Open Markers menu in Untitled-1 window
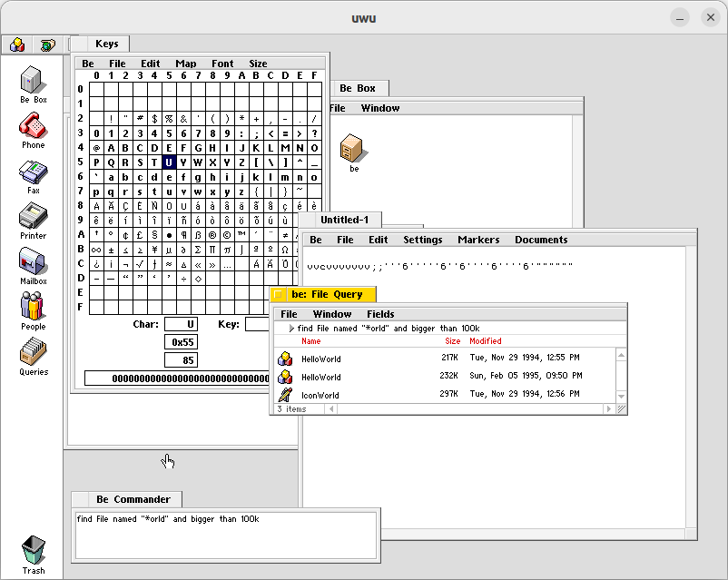Viewport: 728px width, 580px height. click(x=478, y=240)
